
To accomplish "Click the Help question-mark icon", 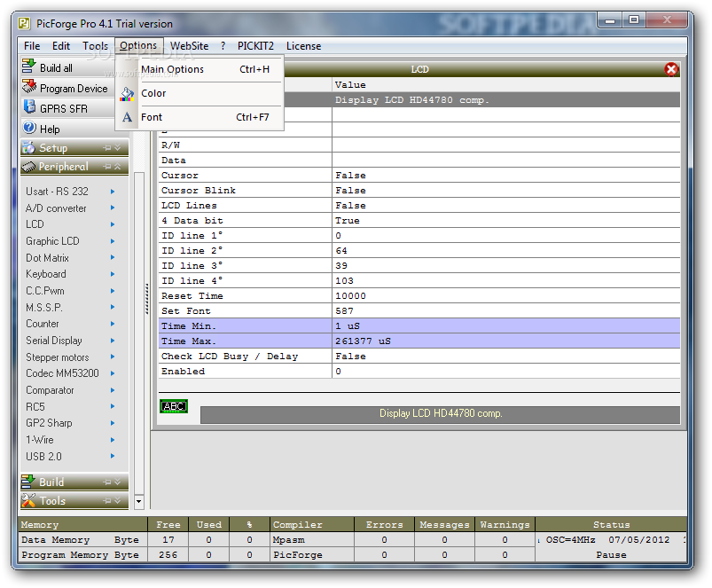I will click(x=29, y=128).
